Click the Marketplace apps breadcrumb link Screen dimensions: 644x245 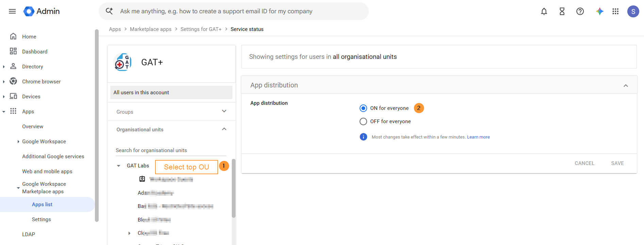[151, 29]
